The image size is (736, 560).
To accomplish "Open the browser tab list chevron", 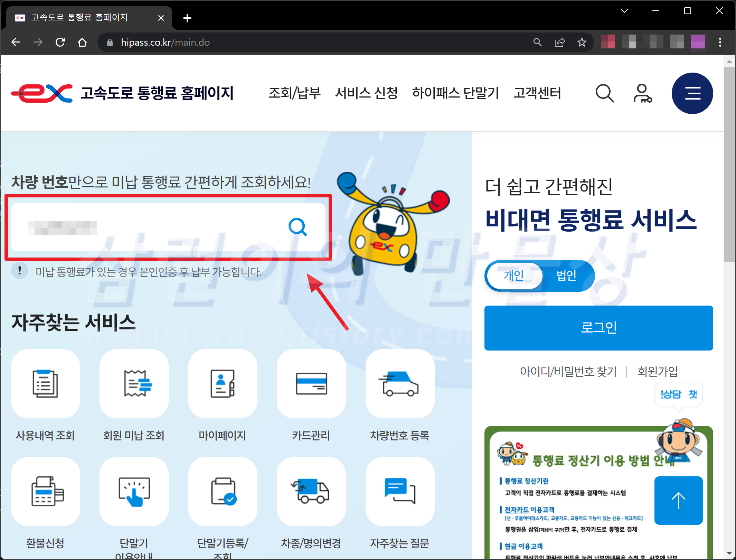I will click(x=624, y=11).
